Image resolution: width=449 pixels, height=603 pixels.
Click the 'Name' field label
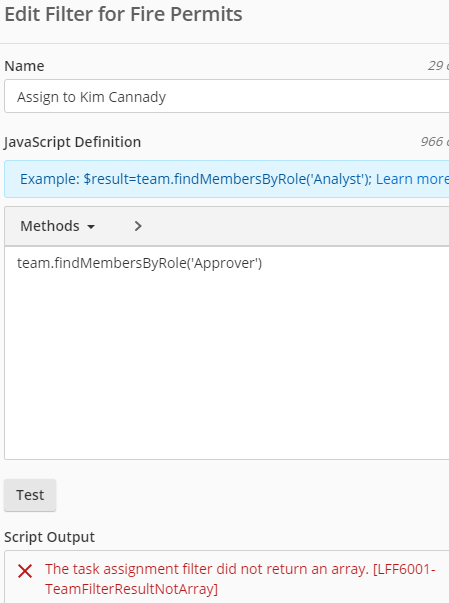tap(24, 66)
